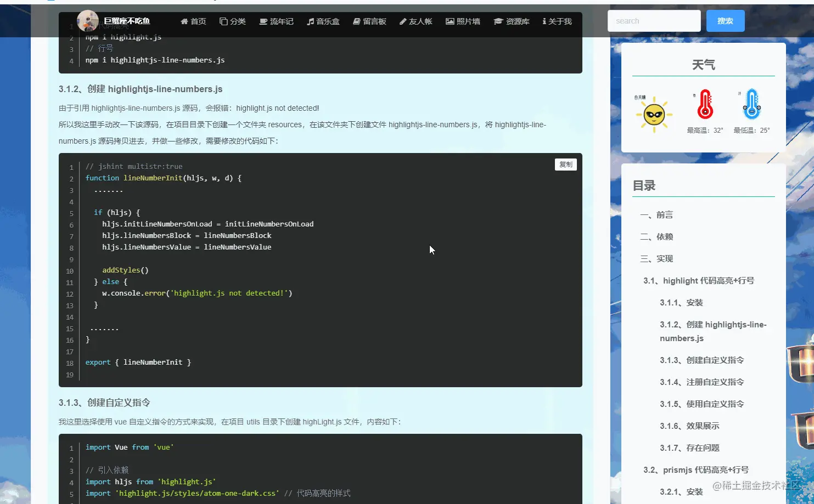Open the 照片墙 photo wall page
The height and width of the screenshot is (504, 814).
pos(463,21)
